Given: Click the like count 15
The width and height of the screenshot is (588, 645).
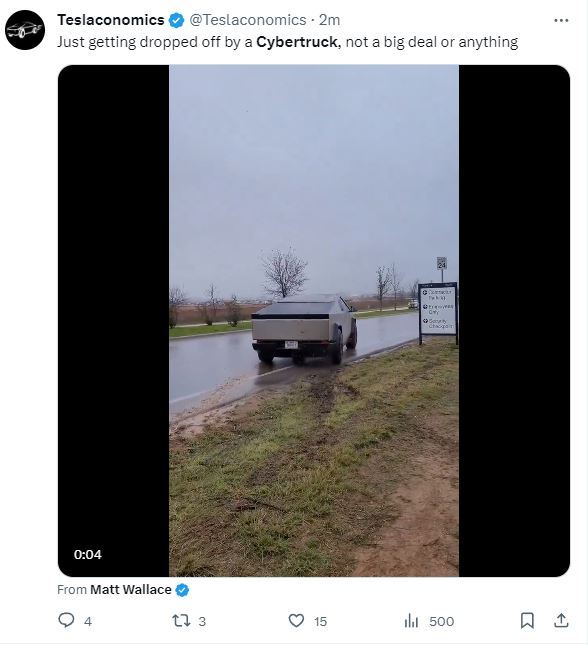Looking at the screenshot, I should 320,621.
